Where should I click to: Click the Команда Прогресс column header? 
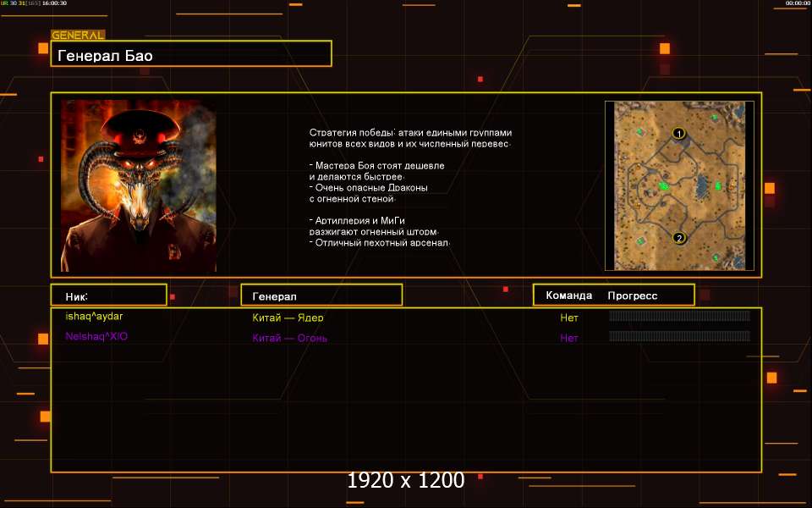[613, 295]
